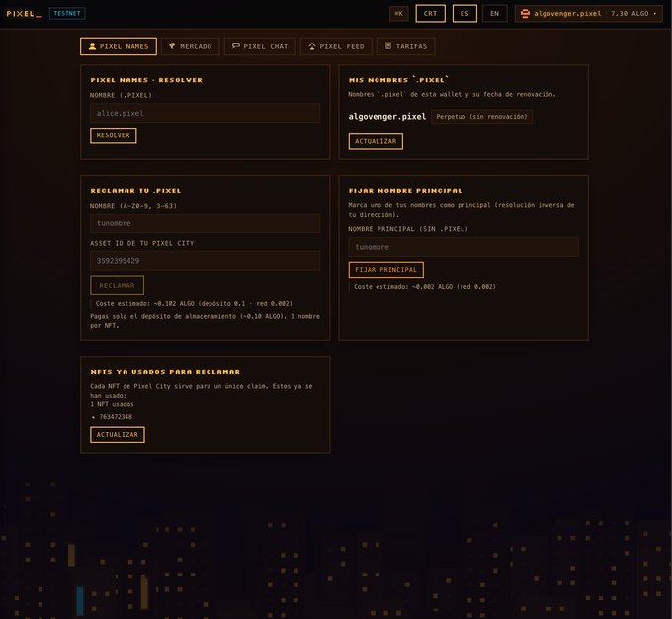672x619 pixels.
Task: Focus the claim name field under Reclamar
Action: tap(205, 223)
